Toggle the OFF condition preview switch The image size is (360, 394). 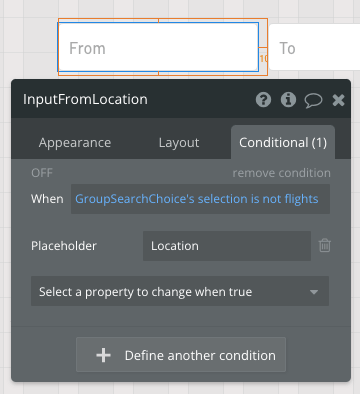point(42,173)
